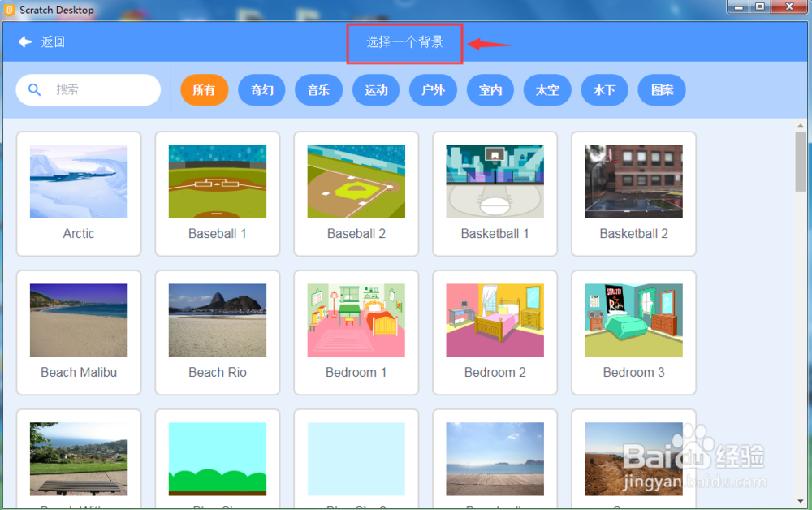The width and height of the screenshot is (812, 510).
Task: Close the Scratch Desktop window
Action: (789, 6)
